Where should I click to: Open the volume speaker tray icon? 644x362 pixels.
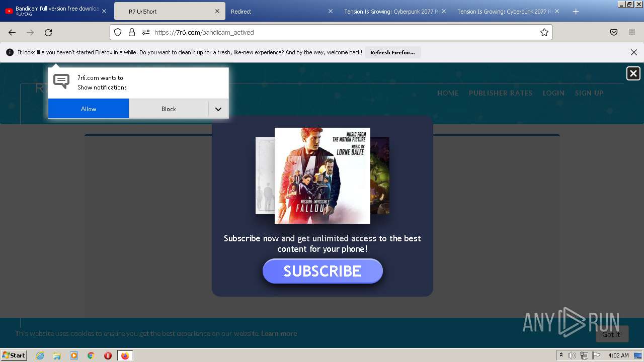click(572, 355)
